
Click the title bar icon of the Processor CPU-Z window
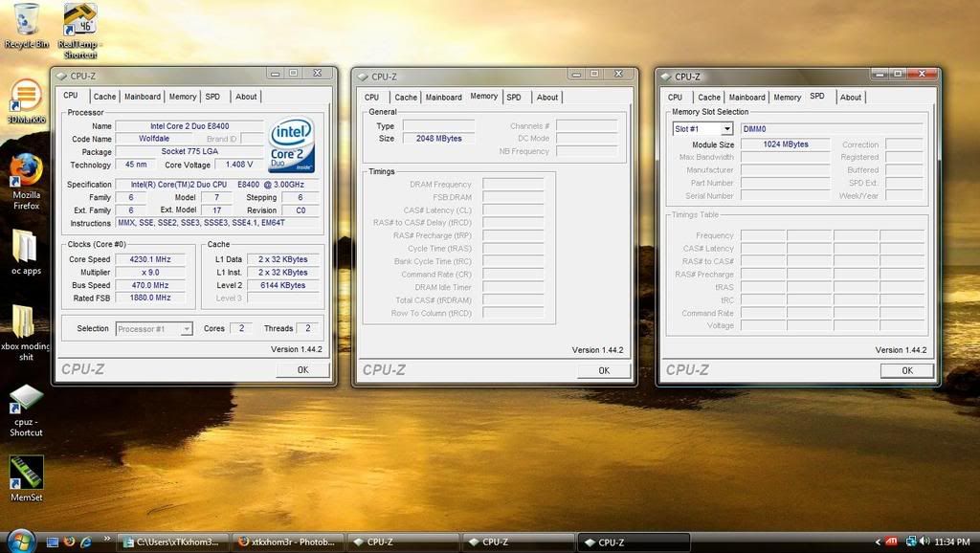click(x=61, y=77)
